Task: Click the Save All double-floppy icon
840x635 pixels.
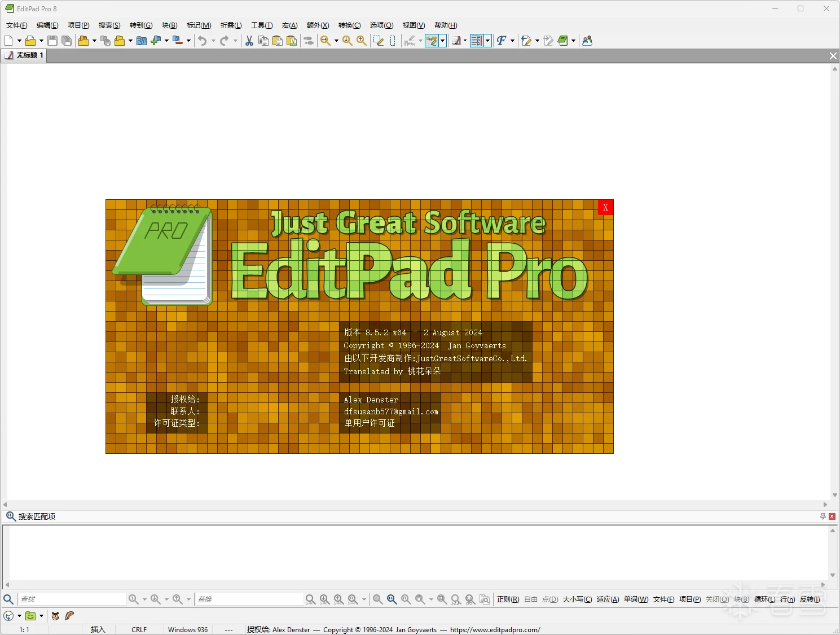Action: tap(67, 41)
